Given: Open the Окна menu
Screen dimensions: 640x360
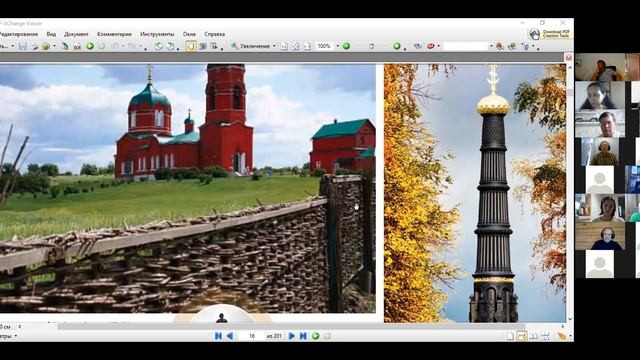Looking at the screenshot, I should point(189,34).
